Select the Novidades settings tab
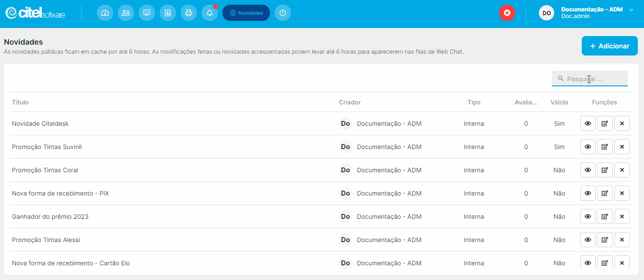Image resolution: width=644 pixels, height=280 pixels. click(246, 13)
